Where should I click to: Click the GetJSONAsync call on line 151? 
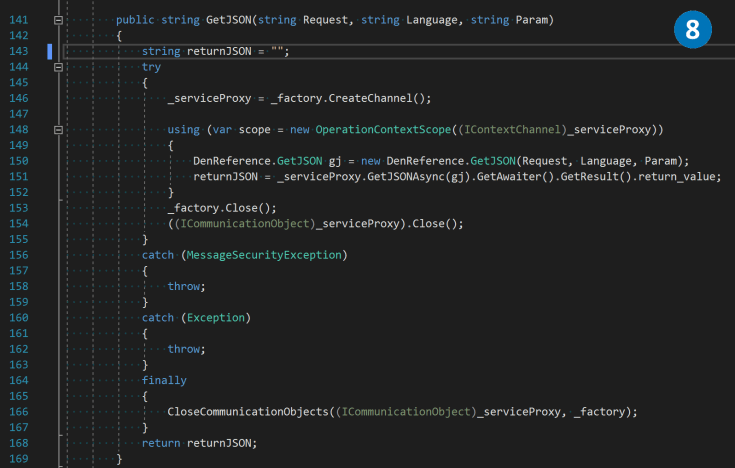[422, 176]
